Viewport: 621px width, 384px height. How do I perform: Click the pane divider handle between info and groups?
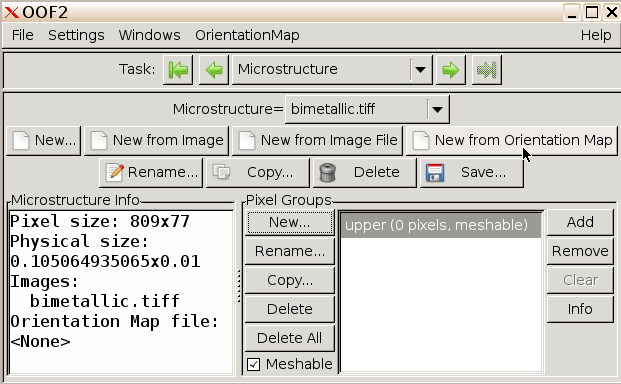pyautogui.click(x=239, y=286)
